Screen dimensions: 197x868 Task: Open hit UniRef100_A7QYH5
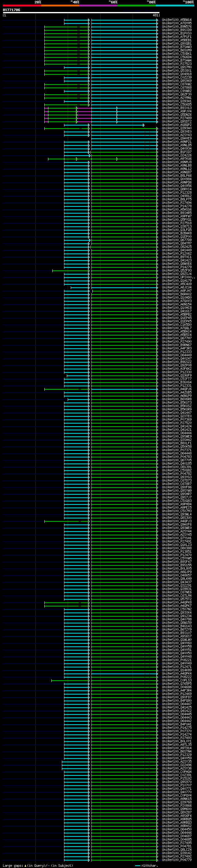coord(177,23)
